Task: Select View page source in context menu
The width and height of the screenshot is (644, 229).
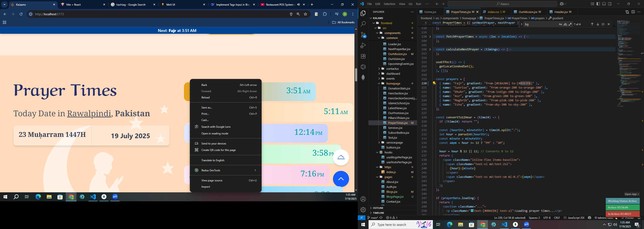Action: (x=225, y=180)
